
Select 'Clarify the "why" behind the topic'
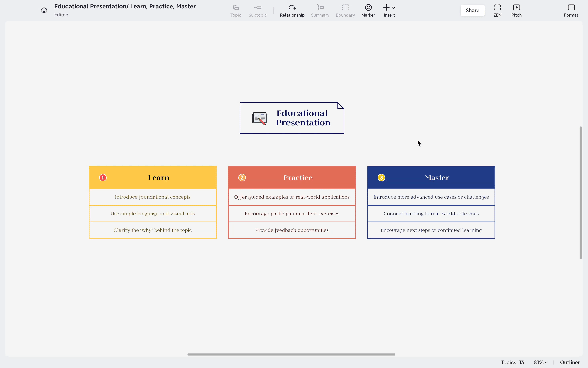click(x=153, y=230)
